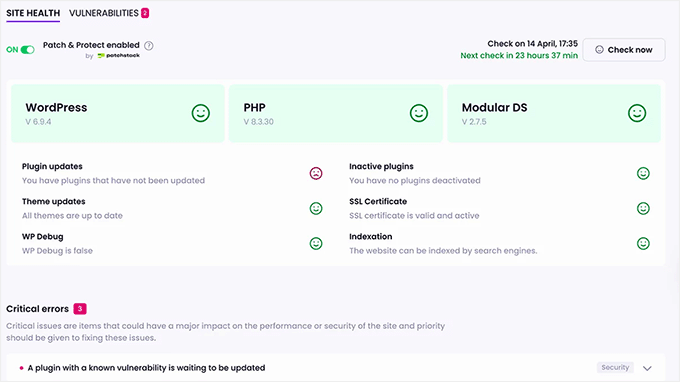680x382 pixels.
Task: Click the Vulnerabilities tab count badge
Action: click(x=145, y=13)
